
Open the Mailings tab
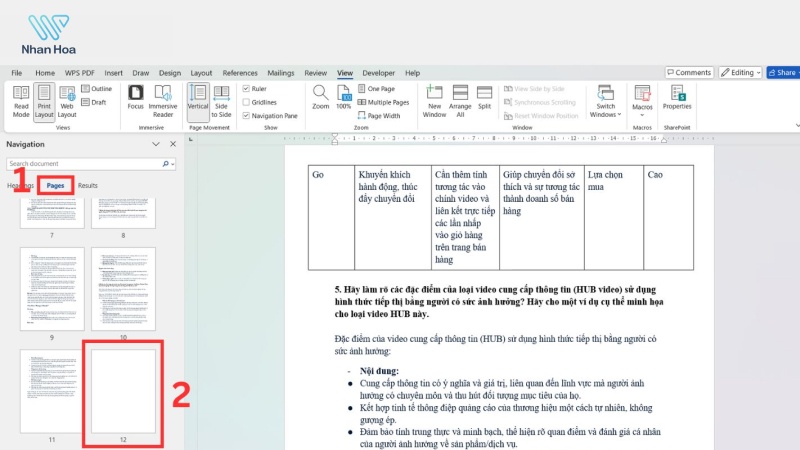[281, 73]
